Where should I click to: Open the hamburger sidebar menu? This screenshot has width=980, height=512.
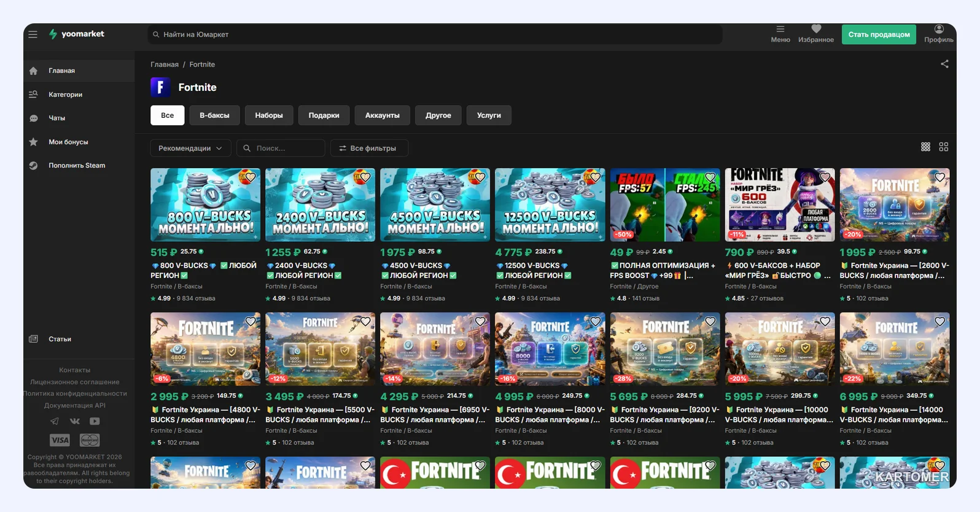click(33, 34)
